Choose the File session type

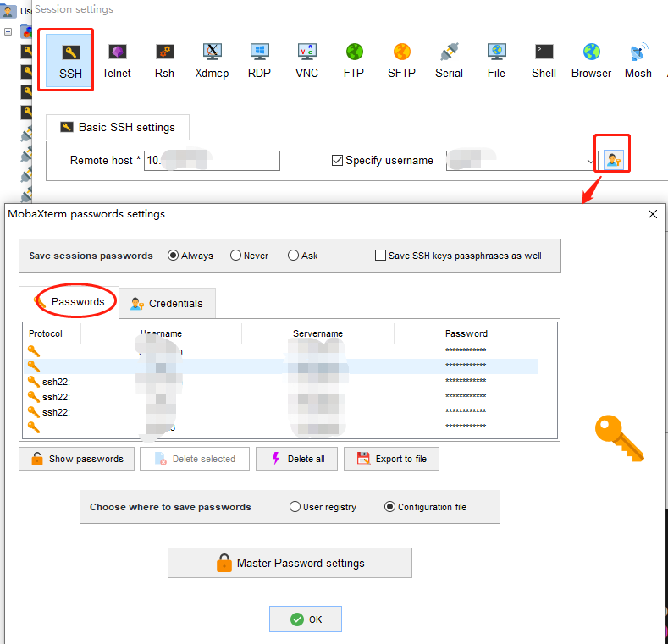coord(496,60)
